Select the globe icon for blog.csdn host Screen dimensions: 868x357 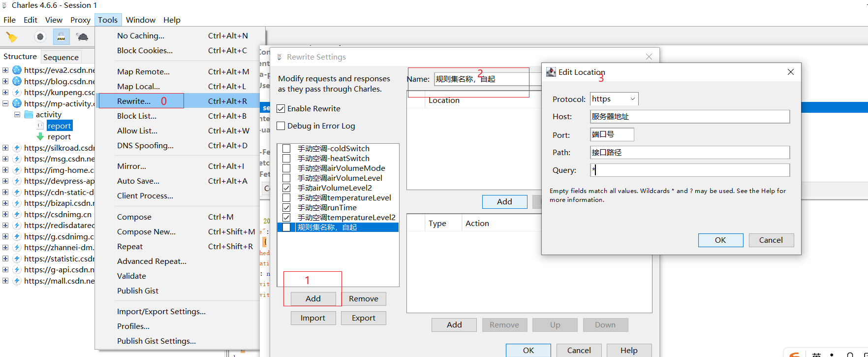(x=17, y=81)
